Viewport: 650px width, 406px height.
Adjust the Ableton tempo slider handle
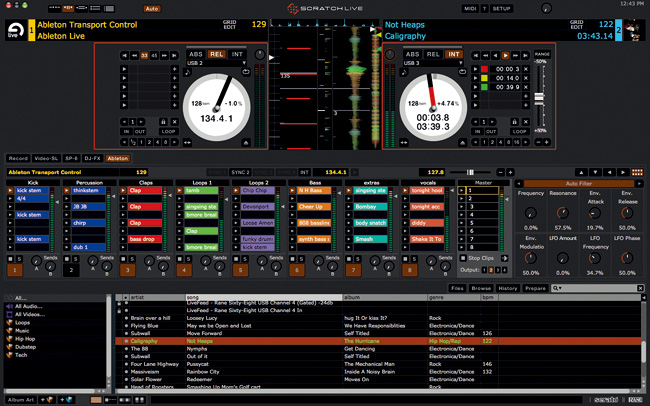[470, 172]
